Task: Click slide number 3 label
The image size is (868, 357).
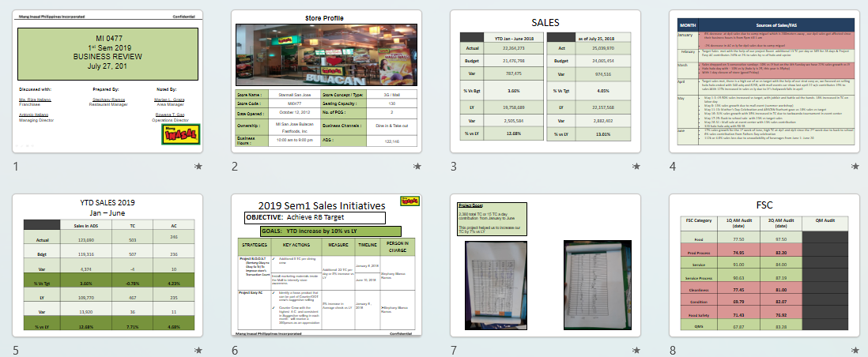Action: point(454,166)
